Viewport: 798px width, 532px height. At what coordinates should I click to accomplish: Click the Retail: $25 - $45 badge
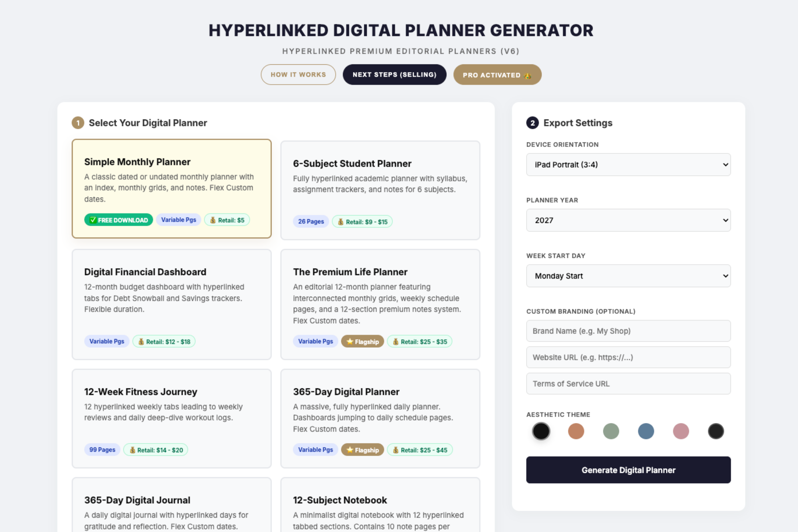420,450
